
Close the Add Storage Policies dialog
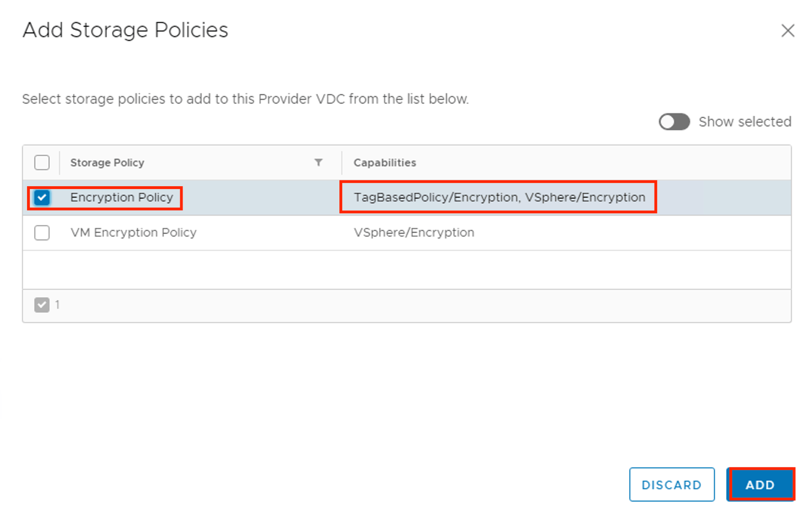(788, 30)
